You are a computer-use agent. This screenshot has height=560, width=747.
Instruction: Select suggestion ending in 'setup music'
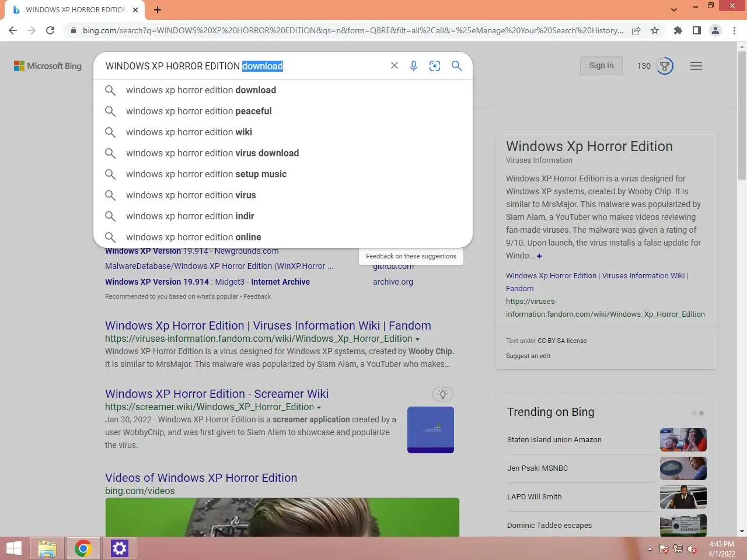283,174
